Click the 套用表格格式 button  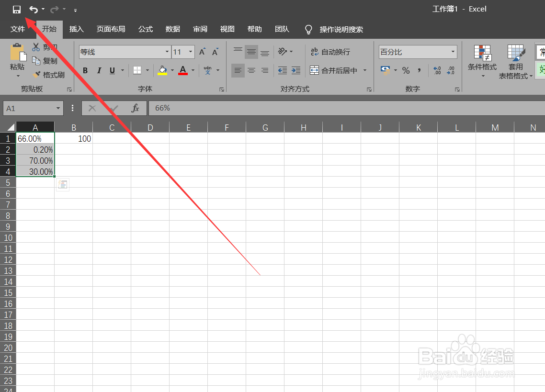(x=516, y=62)
